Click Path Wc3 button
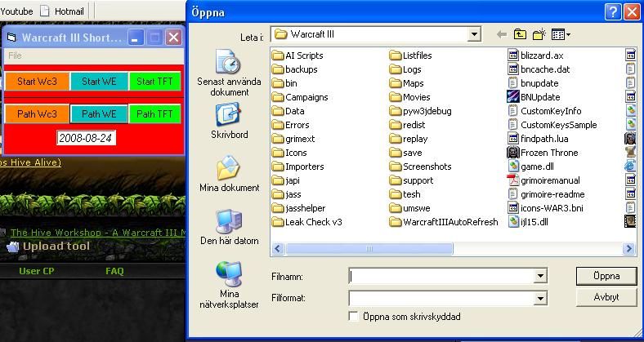644x342 pixels. (x=37, y=113)
